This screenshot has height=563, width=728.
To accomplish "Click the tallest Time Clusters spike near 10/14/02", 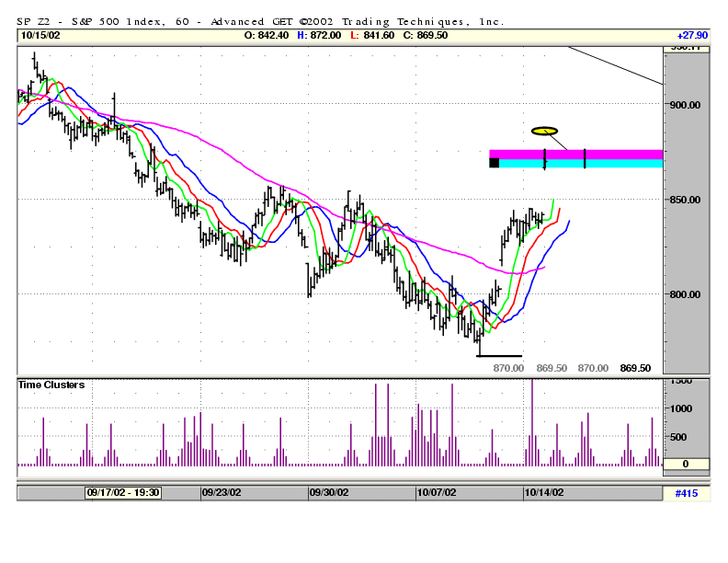I will 532,421.
